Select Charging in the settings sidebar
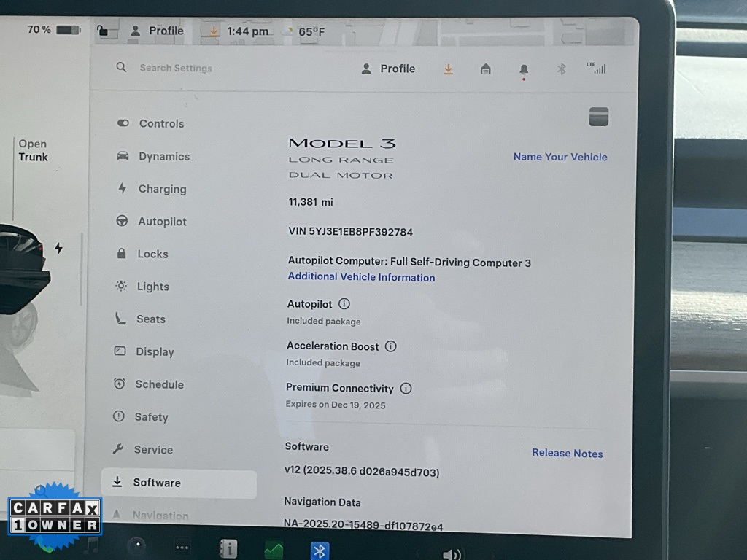 pos(162,189)
